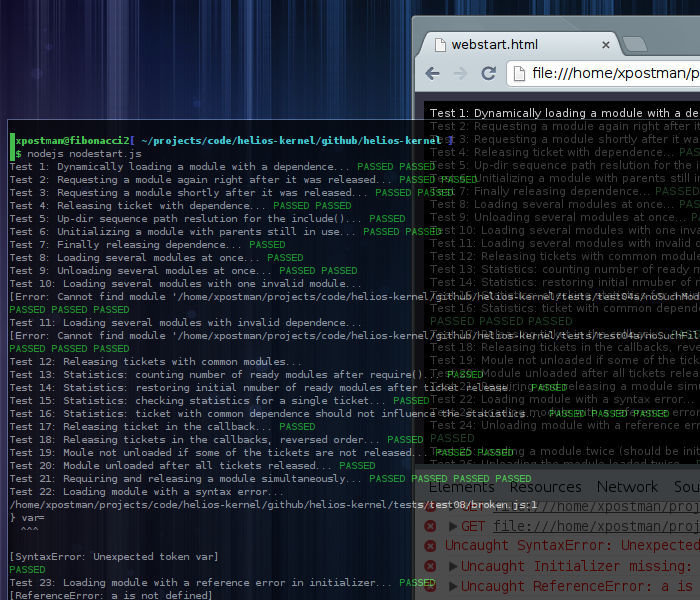Viewport: 700px width, 600px height.
Task: Click error icon beside Uncaught SyntaxError
Action: pyautogui.click(x=430, y=546)
